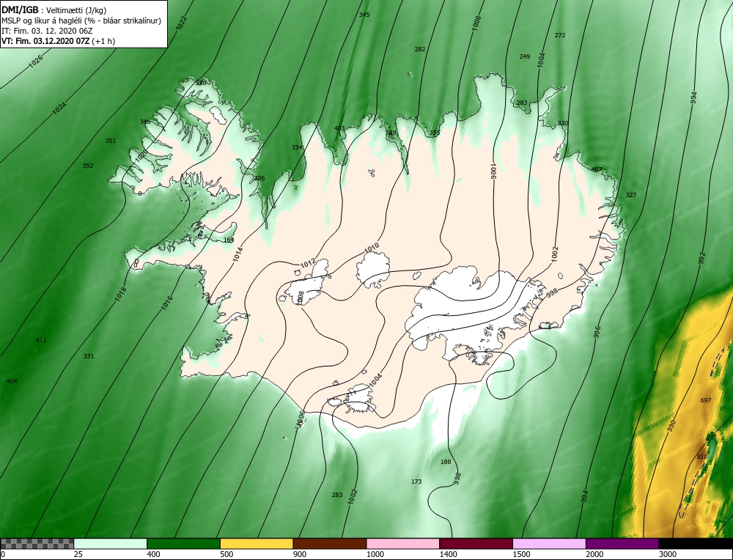The image size is (733, 560).
Task: Click the legend scale number 3000
Action: tap(668, 555)
